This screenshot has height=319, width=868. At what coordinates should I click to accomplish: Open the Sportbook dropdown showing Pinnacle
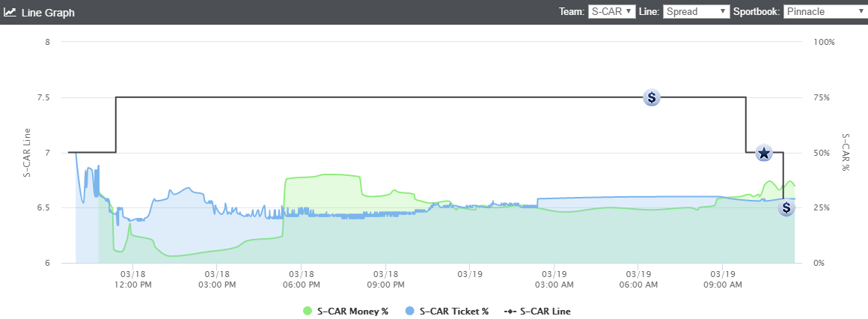(825, 12)
